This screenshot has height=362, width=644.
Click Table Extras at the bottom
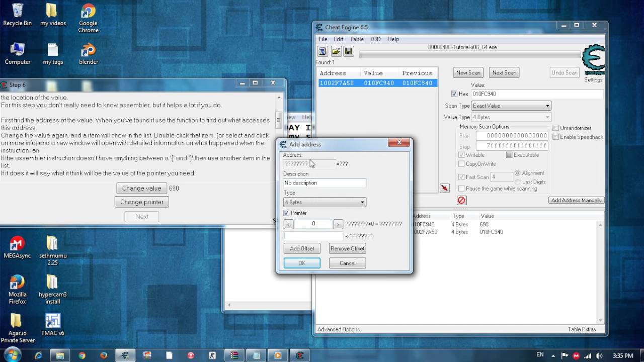(x=582, y=329)
